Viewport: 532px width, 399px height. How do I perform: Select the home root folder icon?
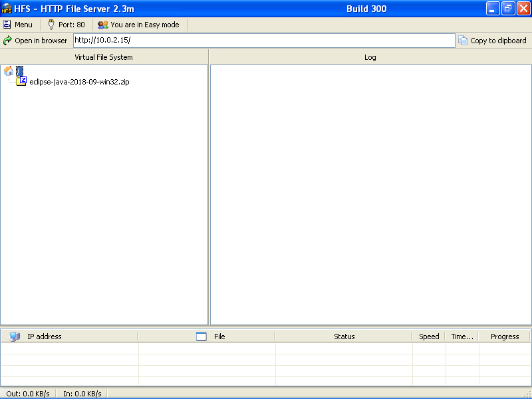pos(9,70)
